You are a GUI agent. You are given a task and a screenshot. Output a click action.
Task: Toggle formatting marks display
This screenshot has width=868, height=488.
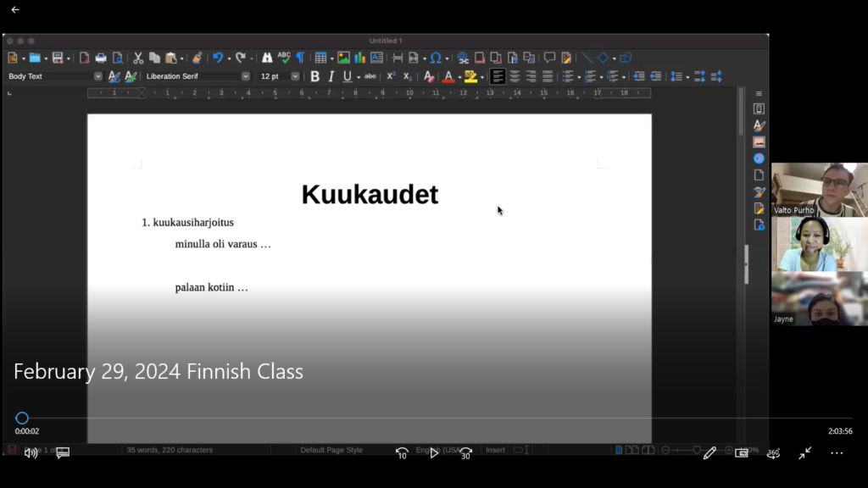pyautogui.click(x=301, y=57)
